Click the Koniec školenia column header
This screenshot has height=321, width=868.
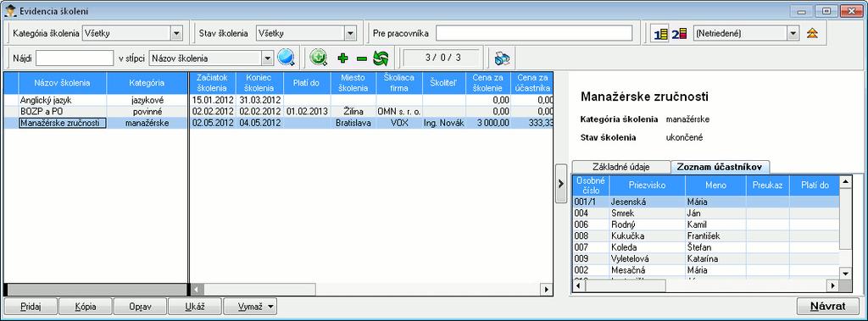[x=259, y=83]
